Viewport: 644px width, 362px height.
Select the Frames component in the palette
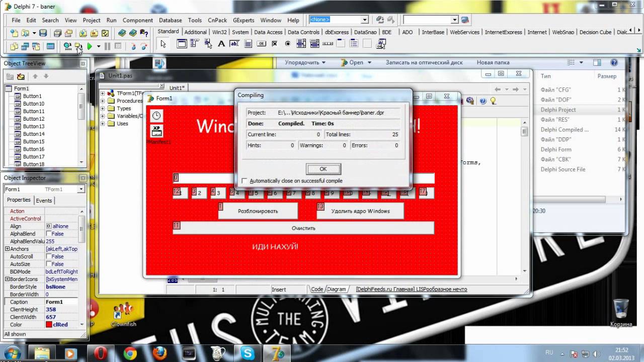(182, 44)
